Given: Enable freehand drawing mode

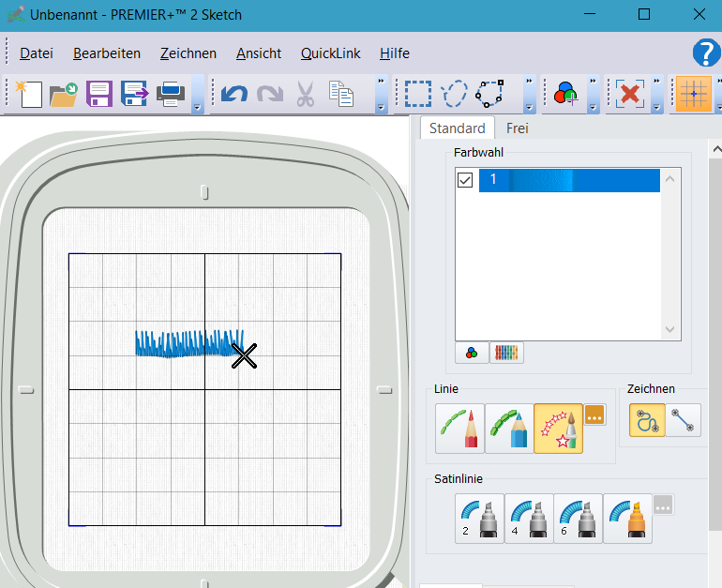Looking at the screenshot, I should coord(647,420).
